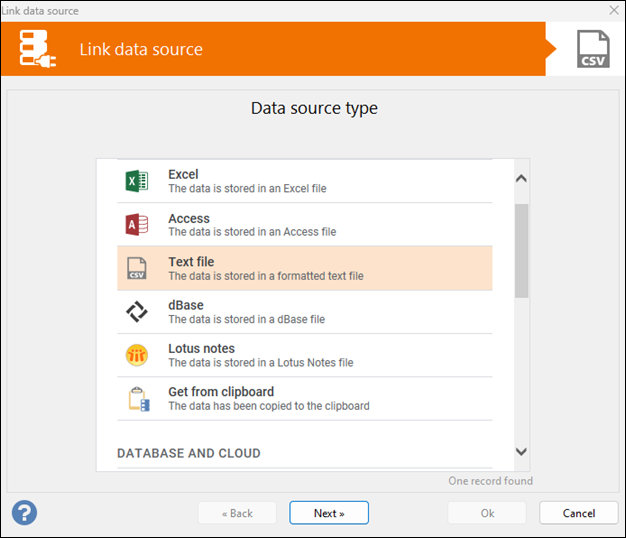The width and height of the screenshot is (626, 538).
Task: Click the data source plug icon in header
Action: (37, 49)
